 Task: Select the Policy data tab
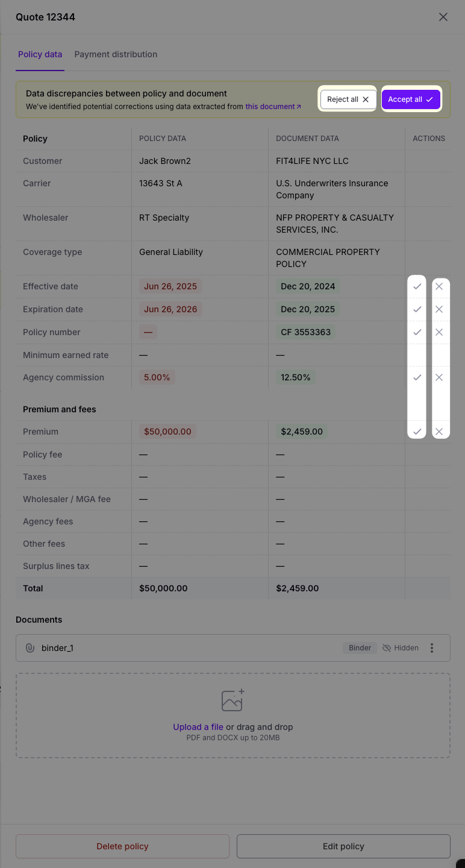pos(40,54)
